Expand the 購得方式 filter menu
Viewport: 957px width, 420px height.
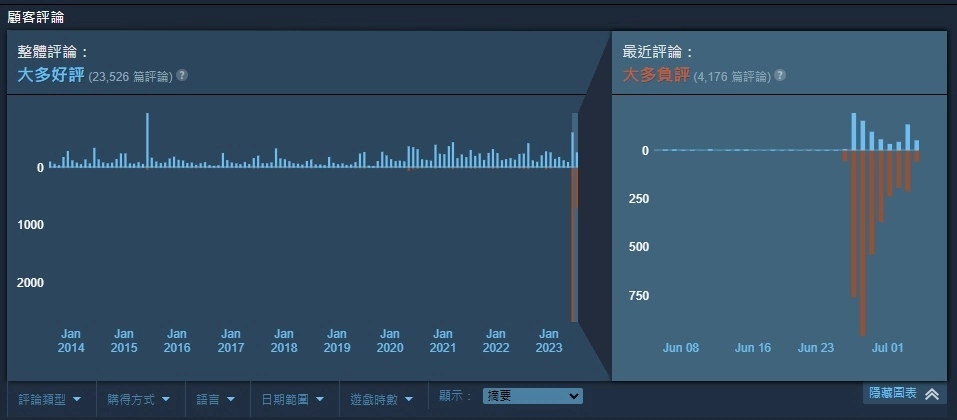click(138, 399)
